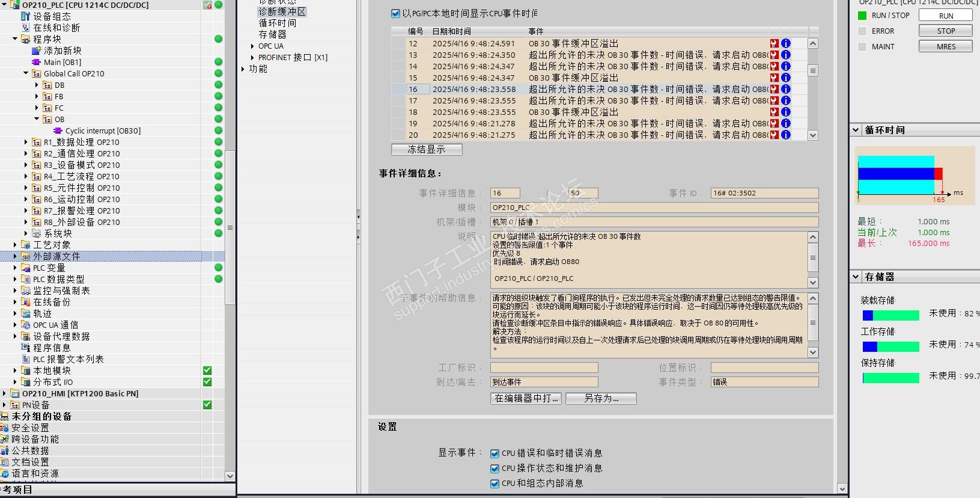Expand the PROFINET 接口 [X1] entry

tap(252, 57)
